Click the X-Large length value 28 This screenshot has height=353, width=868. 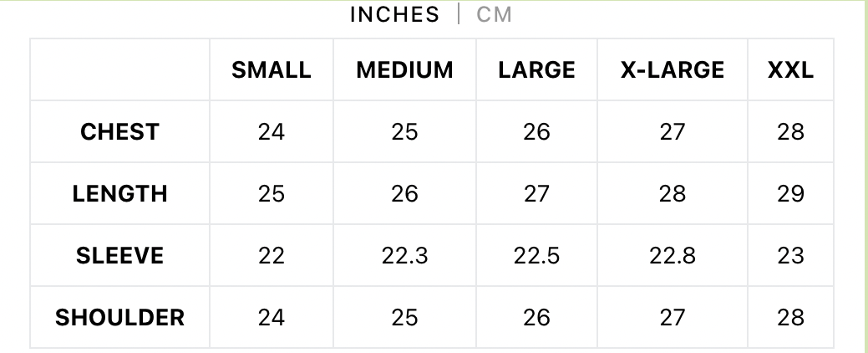(x=672, y=194)
